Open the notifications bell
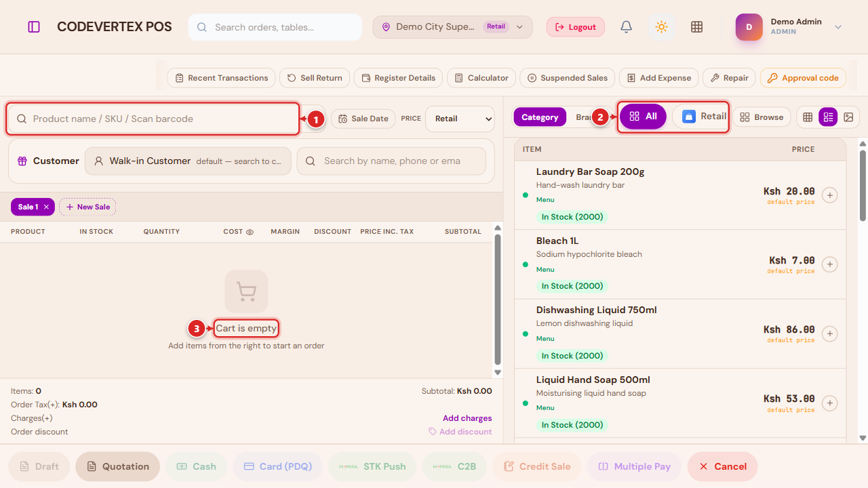Viewport: 868px width, 488px height. [x=627, y=27]
